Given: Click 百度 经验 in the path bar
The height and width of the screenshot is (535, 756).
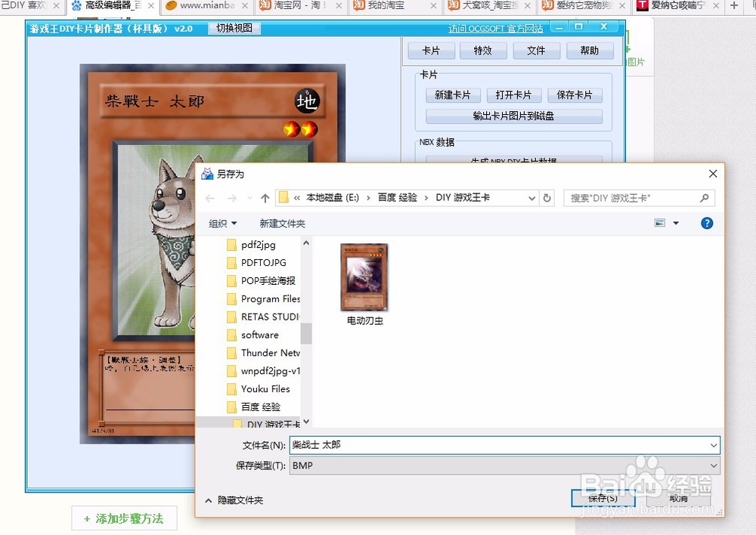Looking at the screenshot, I should coord(398,198).
